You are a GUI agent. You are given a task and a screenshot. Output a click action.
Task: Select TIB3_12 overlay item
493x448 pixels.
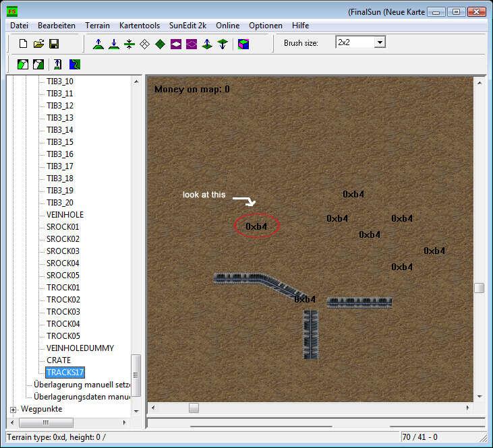[60, 106]
